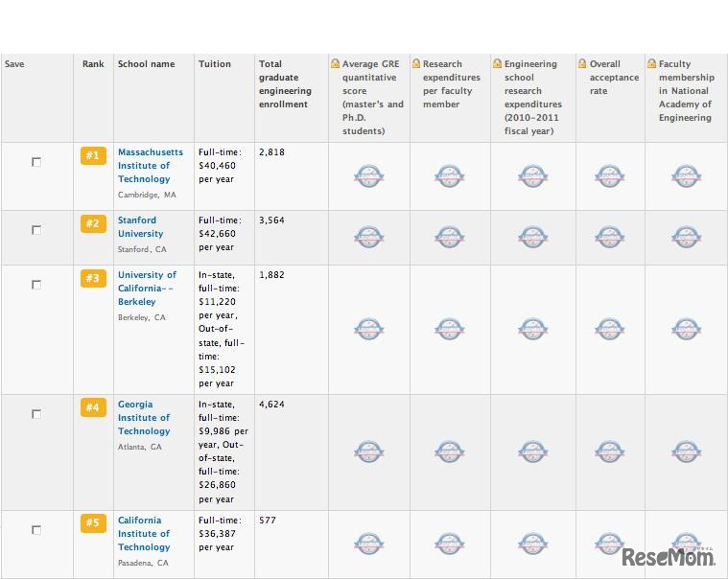728x579 pixels.
Task: Click the #5 rank badge
Action: point(93,522)
